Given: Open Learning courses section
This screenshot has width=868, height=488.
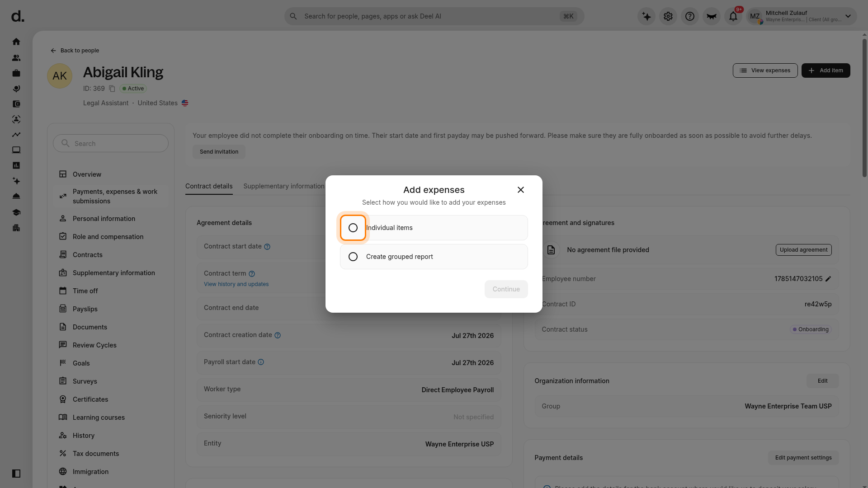Looking at the screenshot, I should [x=111, y=418].
